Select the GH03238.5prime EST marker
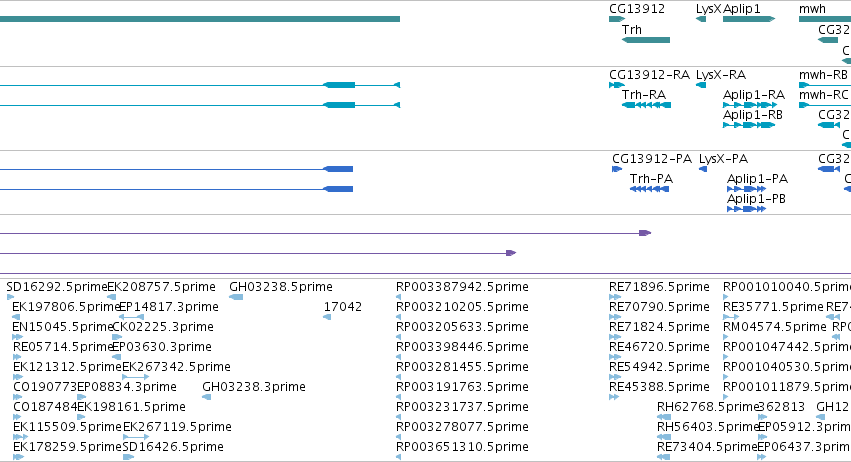This screenshot has height=462, width=851. pos(236,297)
